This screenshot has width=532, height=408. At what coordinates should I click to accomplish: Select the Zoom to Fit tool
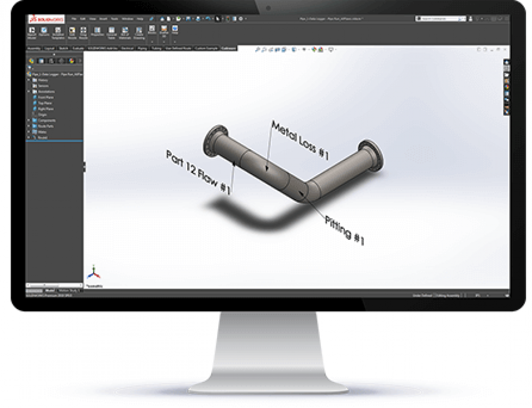click(257, 49)
